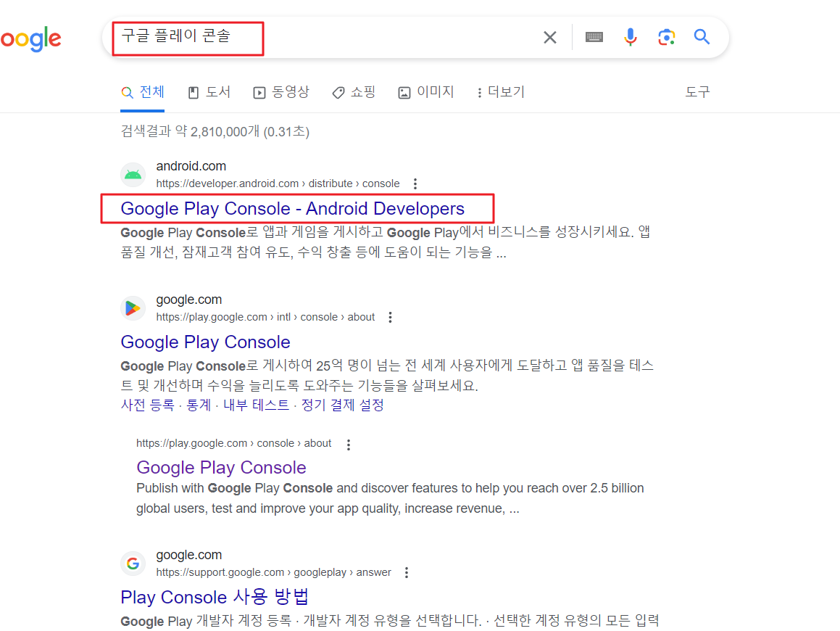This screenshot has height=631, width=840.
Task: Click the play.google.com intl console about URL
Action: (x=266, y=318)
